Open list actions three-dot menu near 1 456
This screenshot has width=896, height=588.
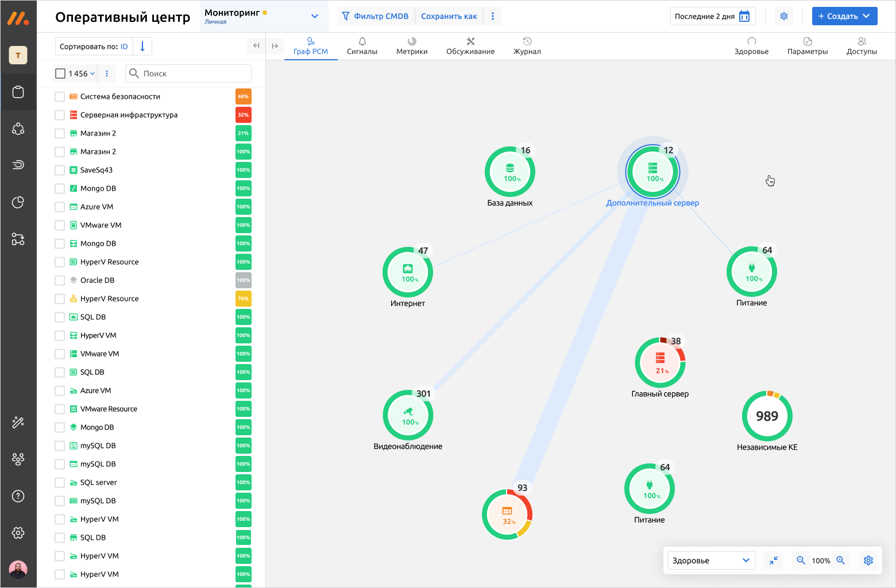pyautogui.click(x=107, y=73)
